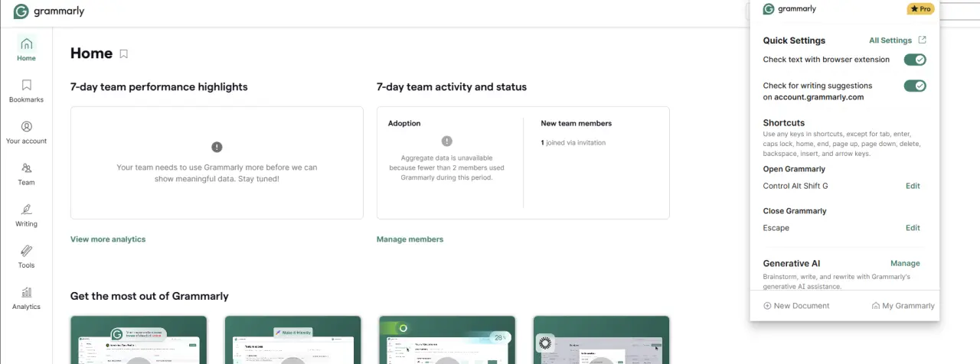Image resolution: width=980 pixels, height=364 pixels.
Task: Click the 1 joined via invitation text
Action: pyautogui.click(x=573, y=142)
